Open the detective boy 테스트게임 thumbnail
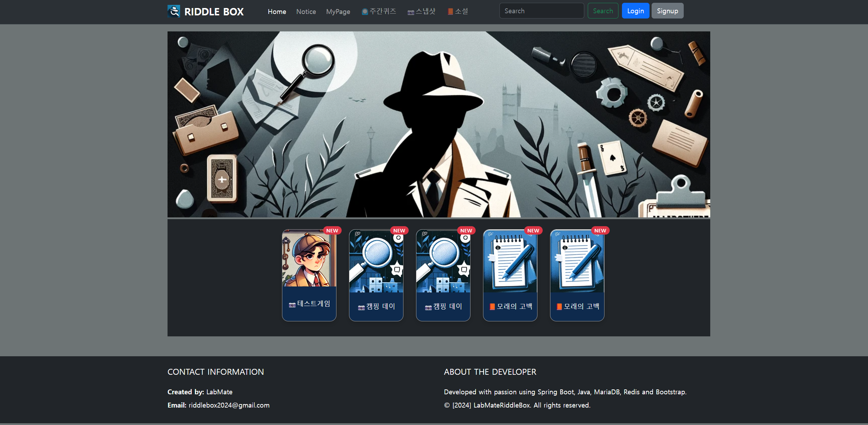 [x=309, y=259]
